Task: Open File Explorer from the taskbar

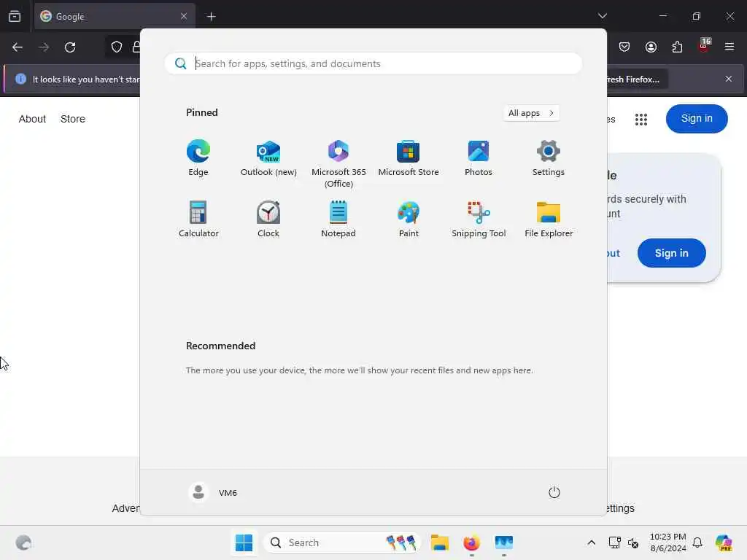Action: click(440, 542)
